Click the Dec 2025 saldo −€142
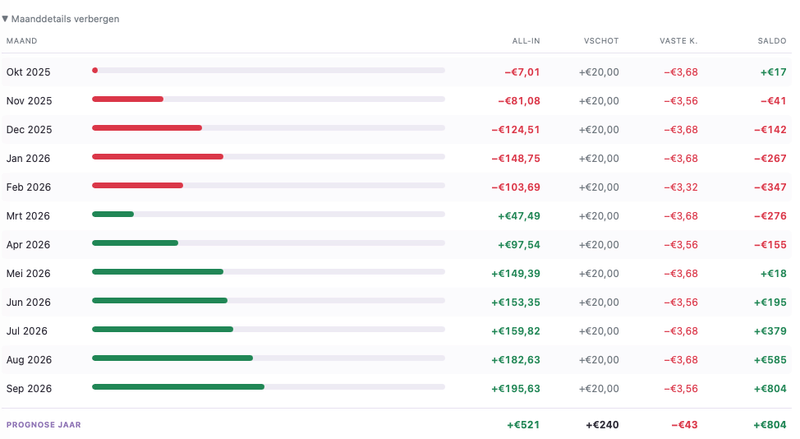The width and height of the screenshot is (800, 439). pos(770,130)
